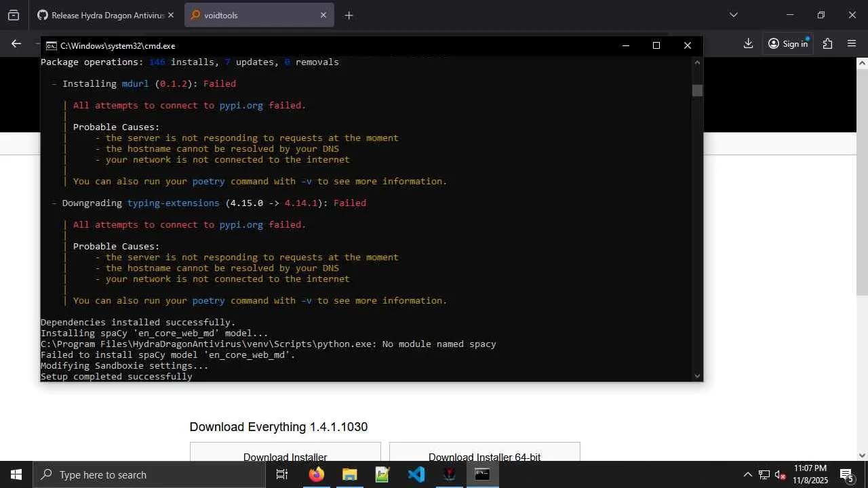Click the cmd window scrollbar thumb
The image size is (868, 488).
click(x=697, y=90)
